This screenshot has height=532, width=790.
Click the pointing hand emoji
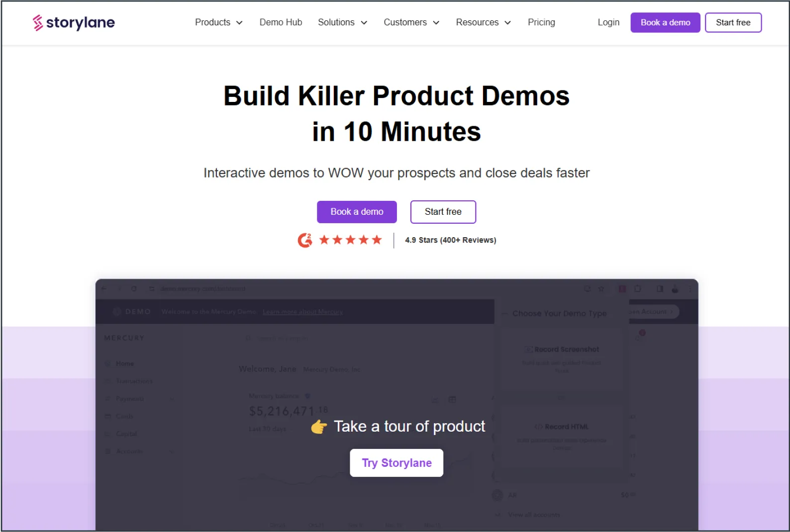coord(319,427)
